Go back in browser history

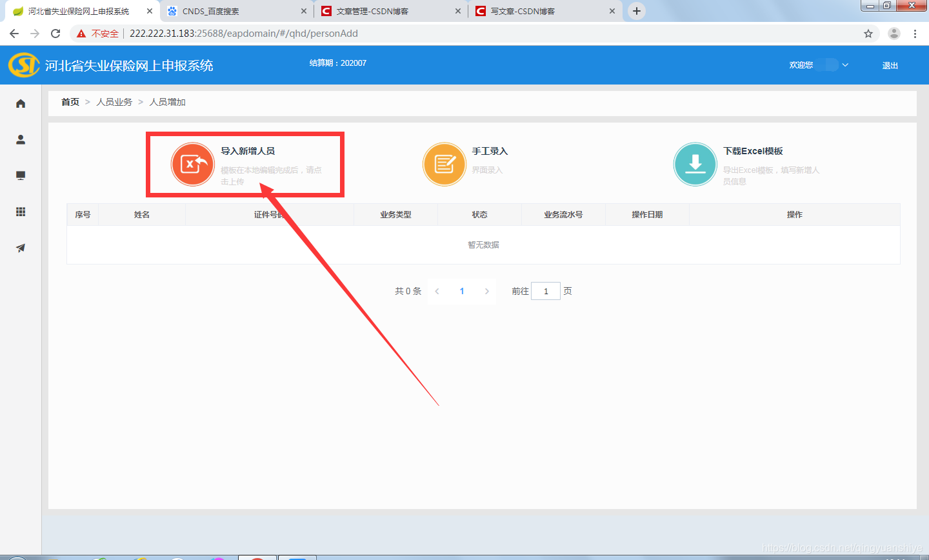coord(14,34)
